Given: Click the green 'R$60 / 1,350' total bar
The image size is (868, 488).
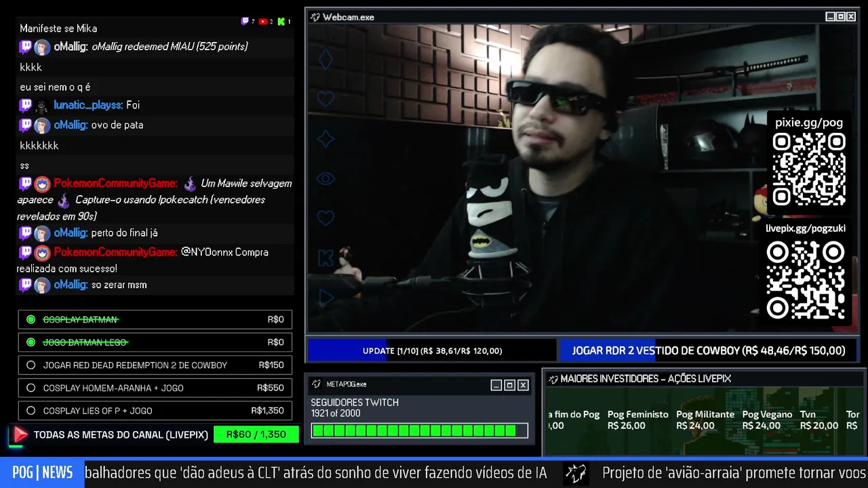Looking at the screenshot, I should [x=256, y=434].
